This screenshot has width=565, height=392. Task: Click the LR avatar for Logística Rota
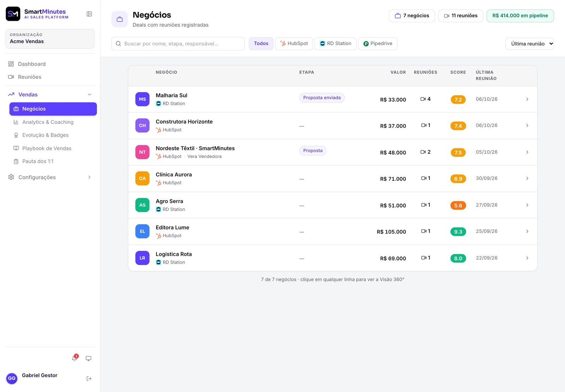coord(142,258)
